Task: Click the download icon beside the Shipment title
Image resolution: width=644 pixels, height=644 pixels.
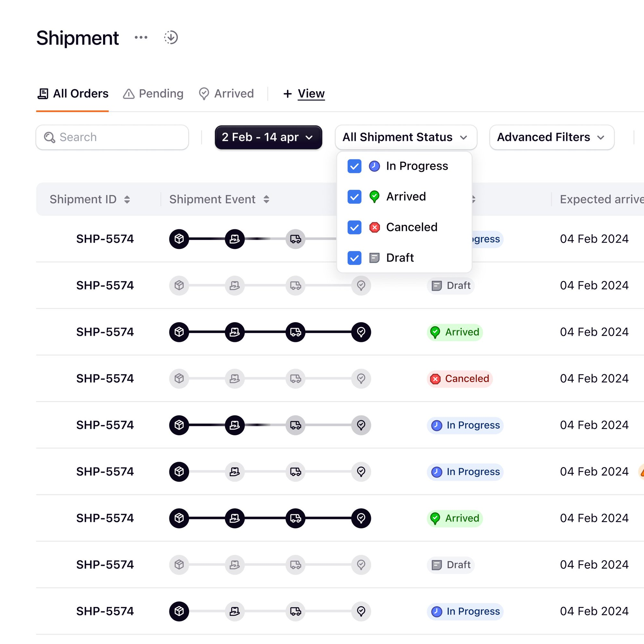Action: (171, 37)
